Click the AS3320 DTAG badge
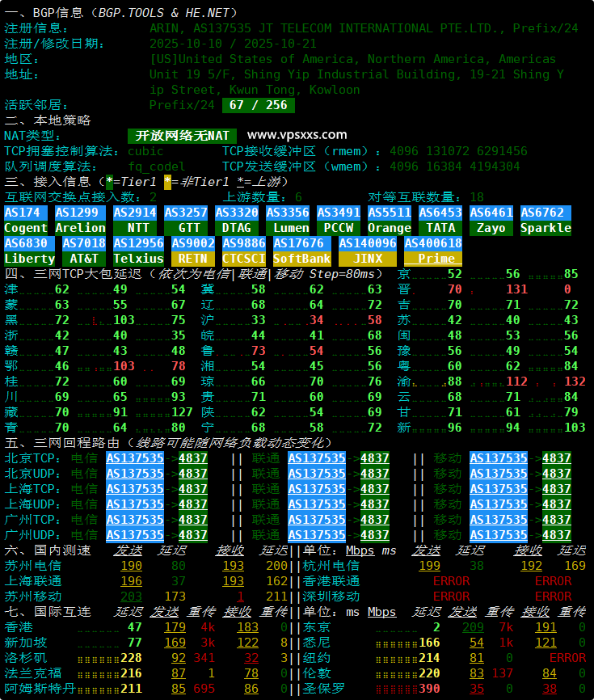The image size is (594, 700). 237,220
